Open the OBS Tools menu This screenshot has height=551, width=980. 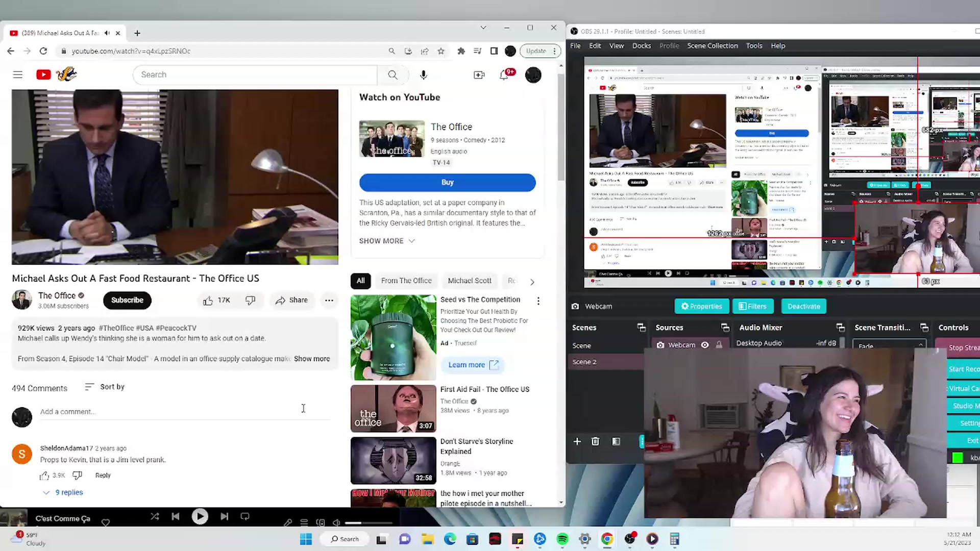pos(754,46)
